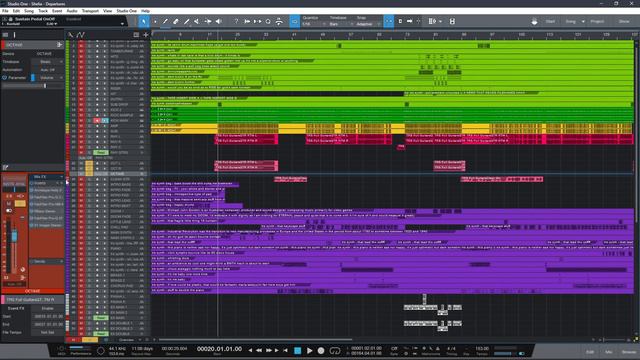
Task: Click the question mark info icon
Action: click(236, 21)
